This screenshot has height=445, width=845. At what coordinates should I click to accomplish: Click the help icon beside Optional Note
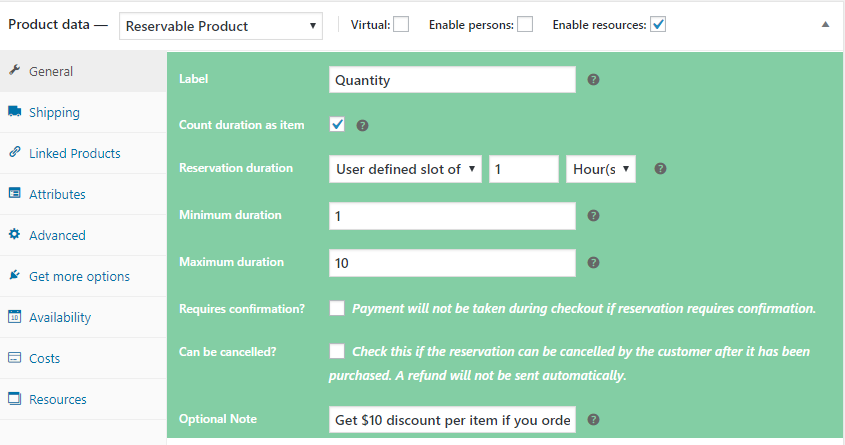[x=593, y=420]
